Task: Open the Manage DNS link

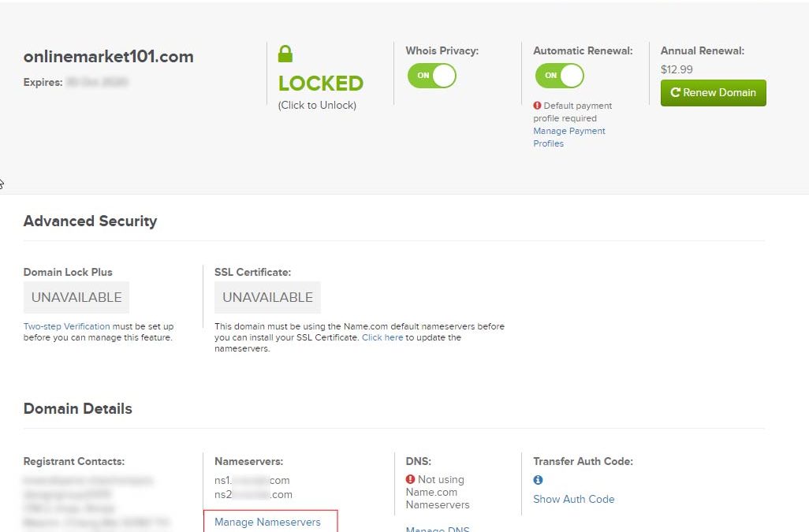Action: click(438, 529)
